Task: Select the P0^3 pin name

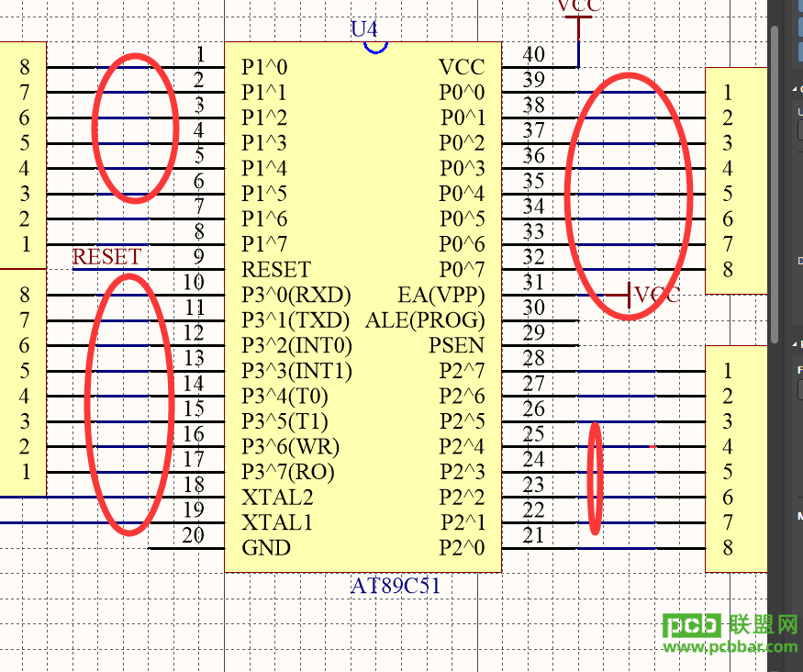Action: [x=462, y=168]
